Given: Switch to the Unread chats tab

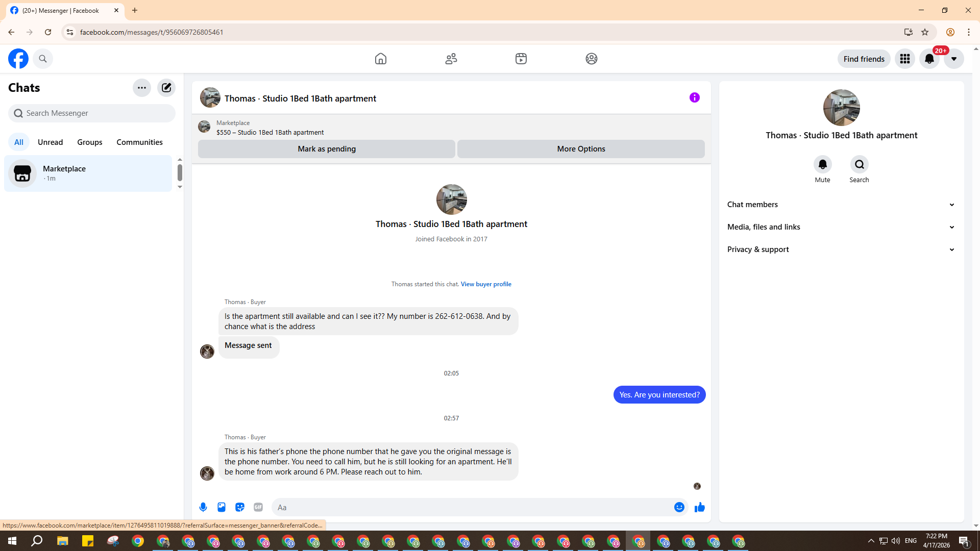Looking at the screenshot, I should click(50, 142).
